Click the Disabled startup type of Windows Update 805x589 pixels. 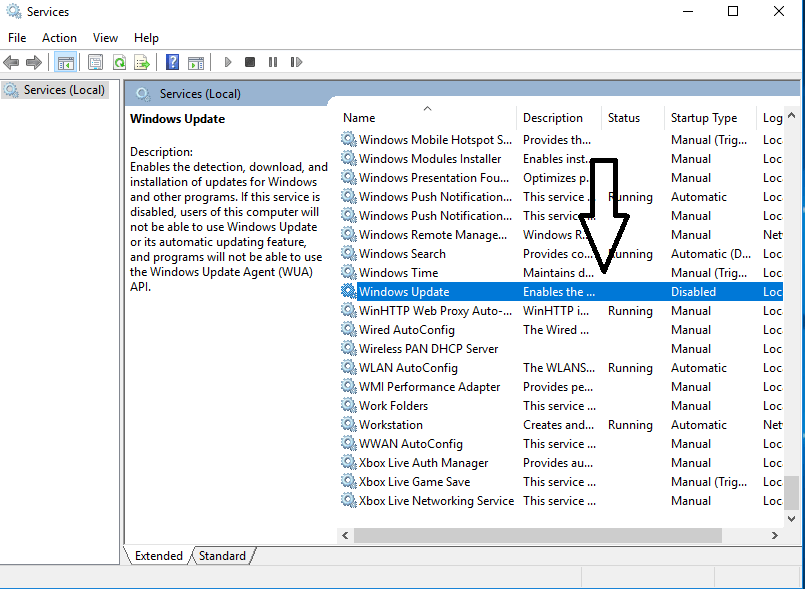click(x=693, y=292)
